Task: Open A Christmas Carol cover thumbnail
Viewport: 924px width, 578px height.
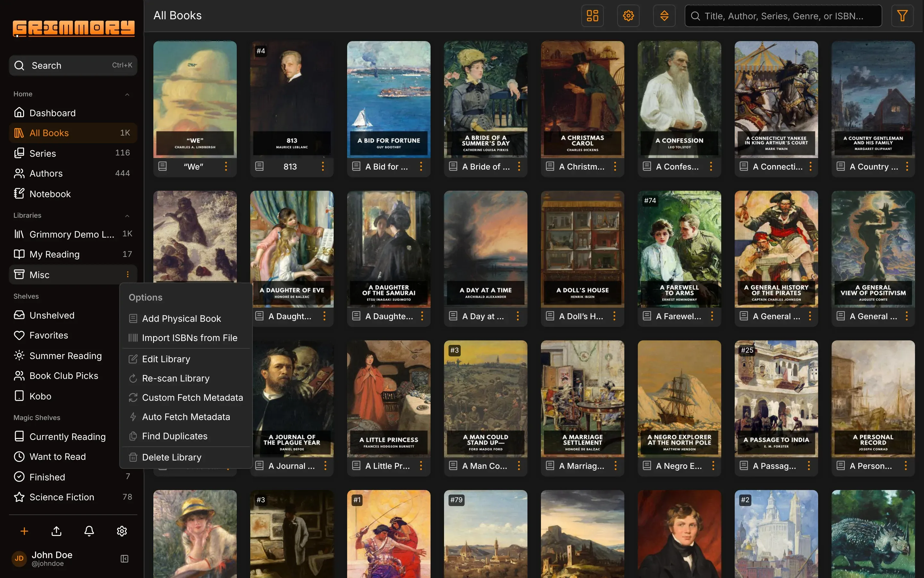Action: pyautogui.click(x=582, y=100)
